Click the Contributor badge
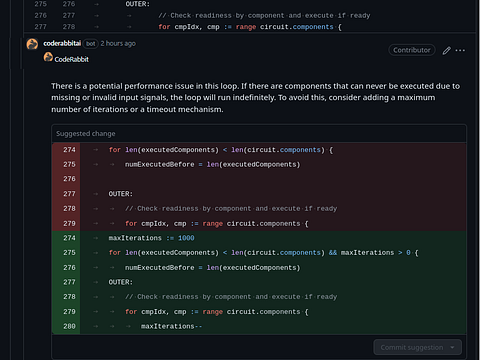The width and height of the screenshot is (480, 360). (412, 50)
